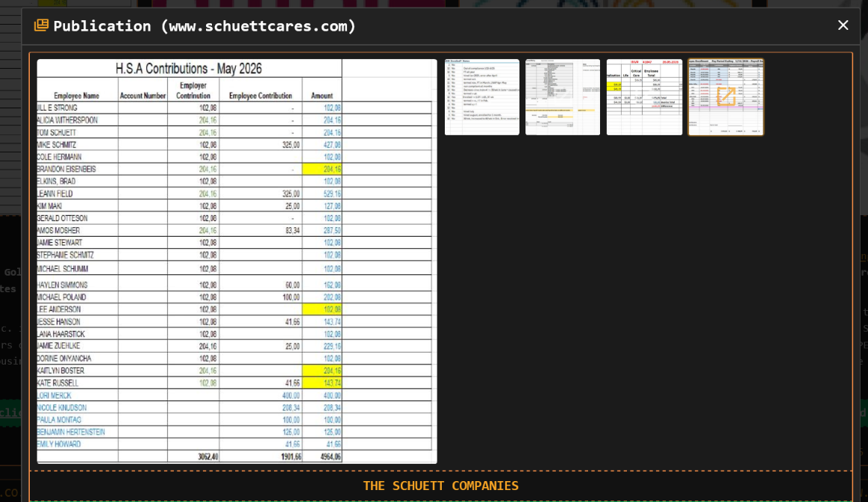This screenshot has height=502, width=868.
Task: View the Critical Care and Life invoice thumbnail
Action: (644, 97)
